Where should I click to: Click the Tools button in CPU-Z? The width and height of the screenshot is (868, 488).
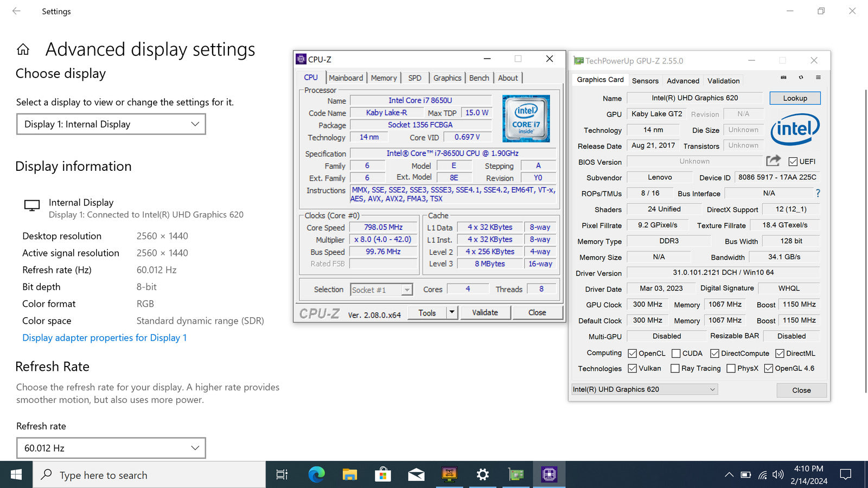pyautogui.click(x=427, y=312)
